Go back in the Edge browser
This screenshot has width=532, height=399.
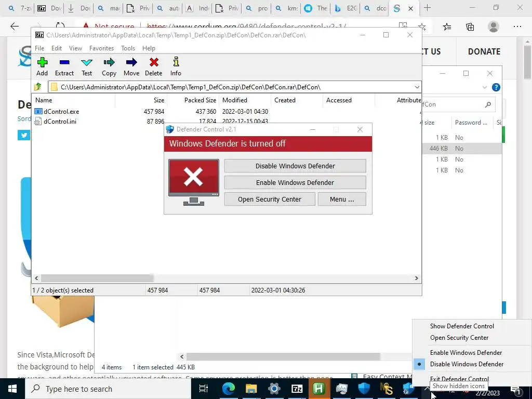(x=14, y=26)
